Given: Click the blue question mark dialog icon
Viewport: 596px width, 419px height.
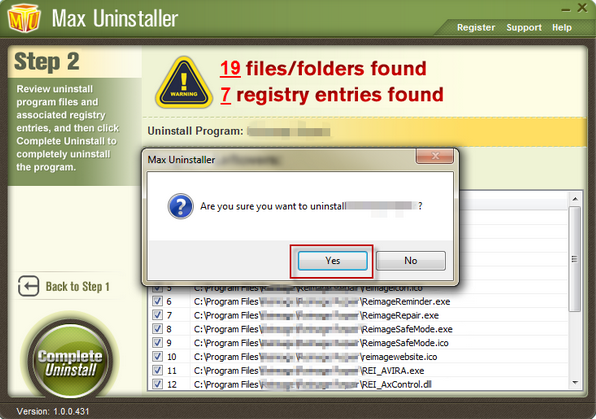Looking at the screenshot, I should [x=181, y=206].
